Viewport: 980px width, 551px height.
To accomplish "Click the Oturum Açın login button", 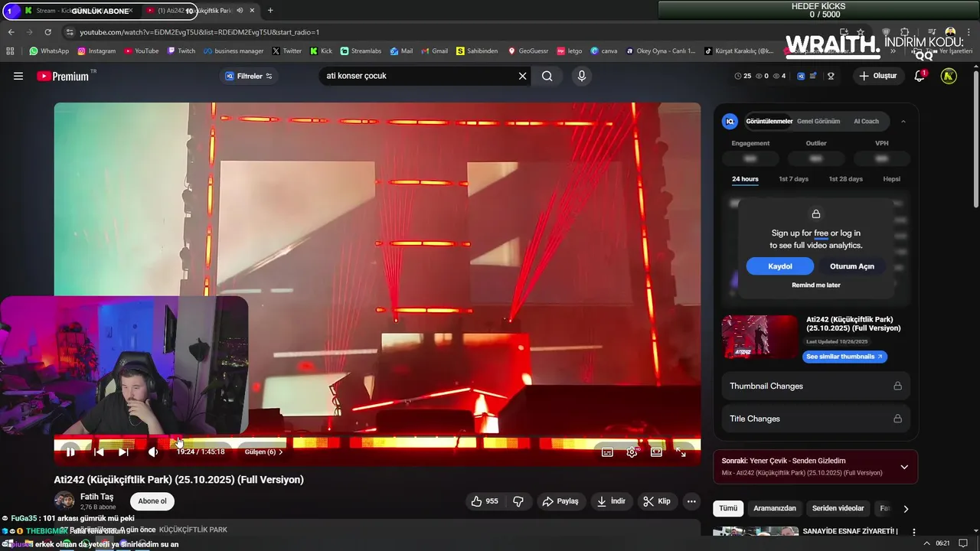I will 852,266.
